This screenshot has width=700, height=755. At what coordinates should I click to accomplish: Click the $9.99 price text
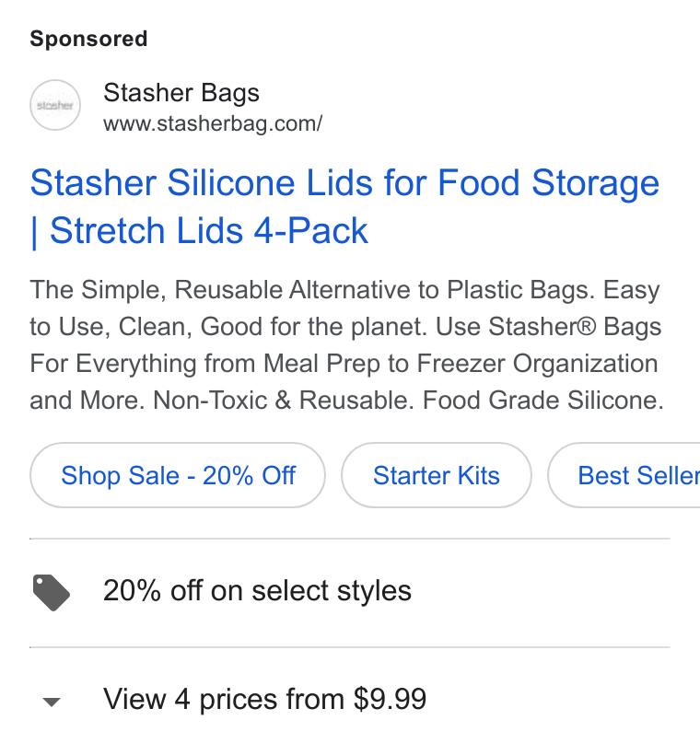390,699
